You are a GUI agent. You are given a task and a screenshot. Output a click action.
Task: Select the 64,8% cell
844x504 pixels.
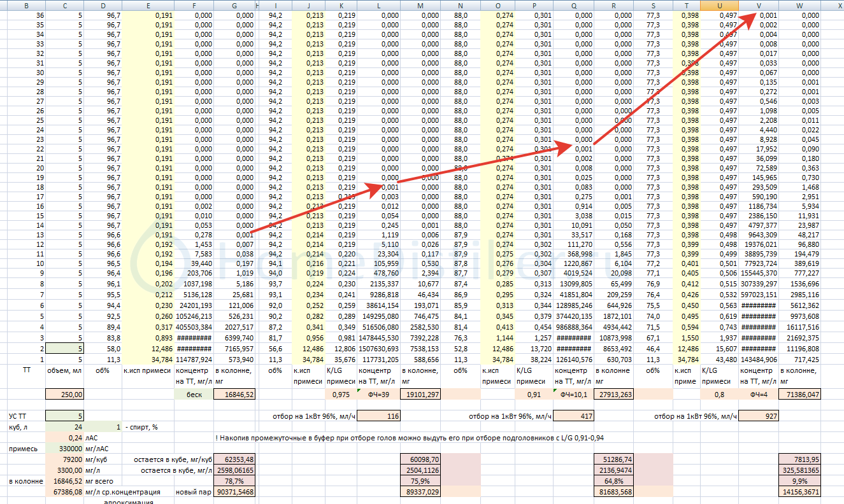tap(613, 481)
